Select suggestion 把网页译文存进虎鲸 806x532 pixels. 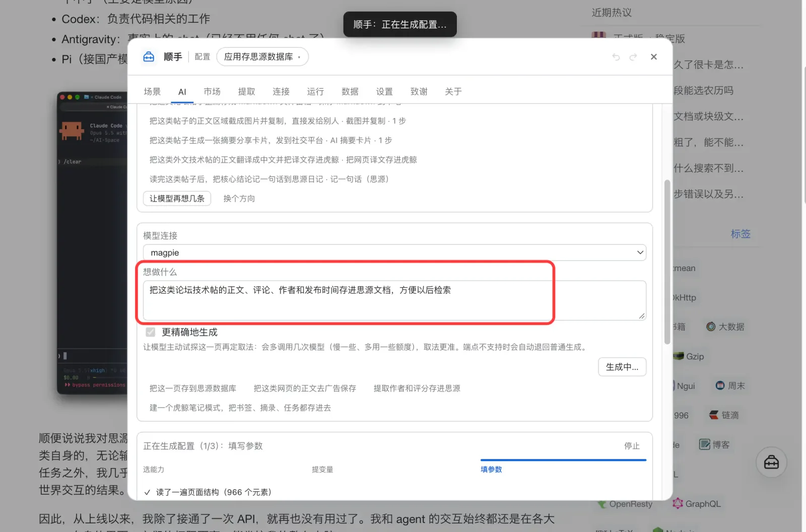[283, 160]
